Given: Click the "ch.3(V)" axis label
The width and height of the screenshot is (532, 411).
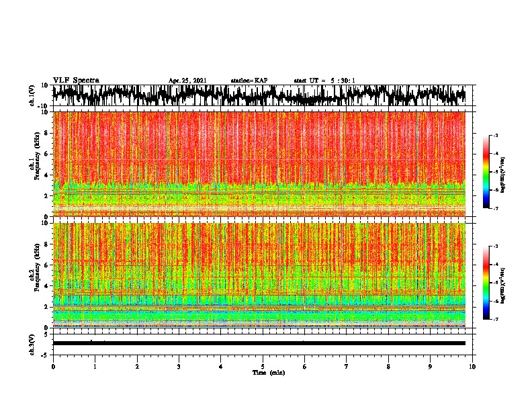Looking at the screenshot, I should (32, 345).
